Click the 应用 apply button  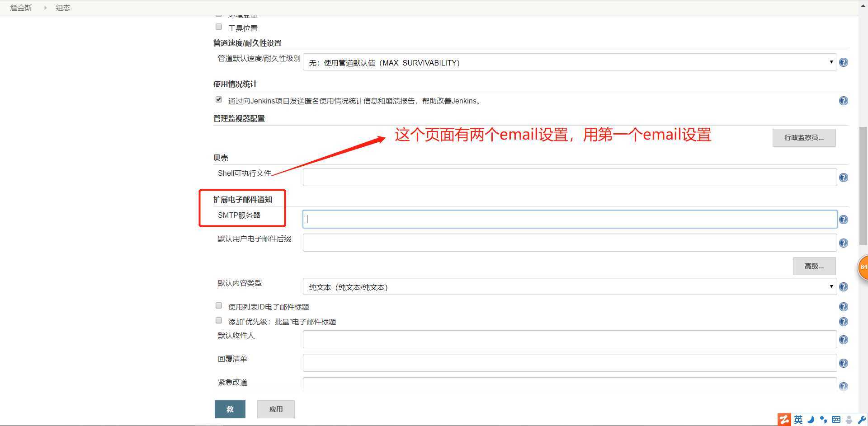[x=276, y=409]
